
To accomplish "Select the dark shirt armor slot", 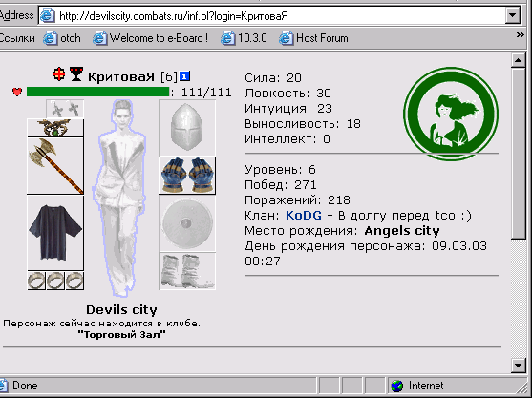I will [55, 233].
